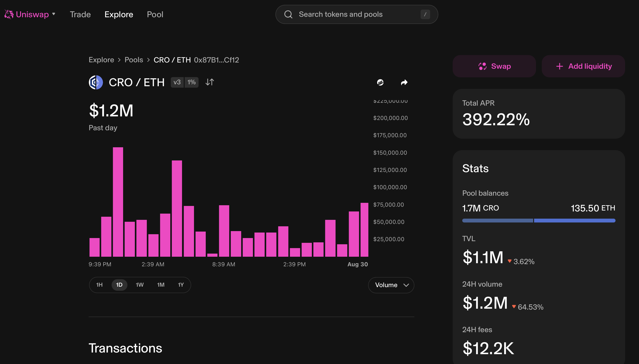Click the CRO/ETH token pair logo
Viewport: 639px width, 364px height.
[x=96, y=82]
